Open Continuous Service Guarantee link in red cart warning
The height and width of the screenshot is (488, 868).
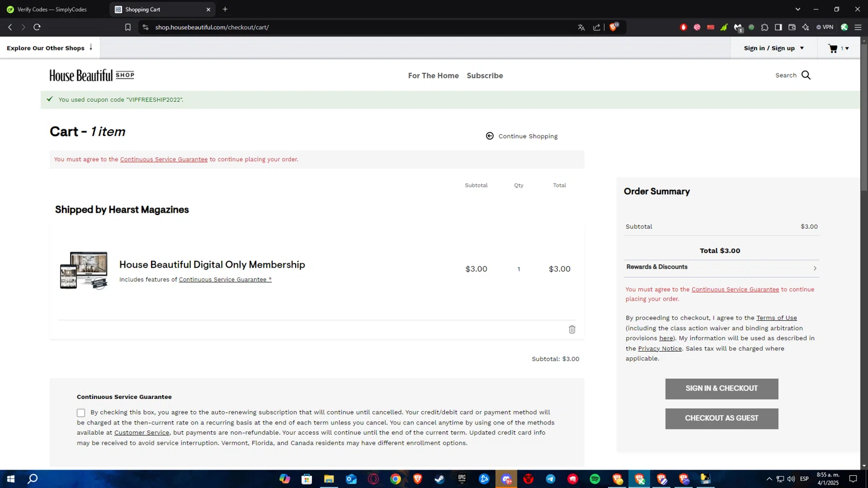click(164, 160)
